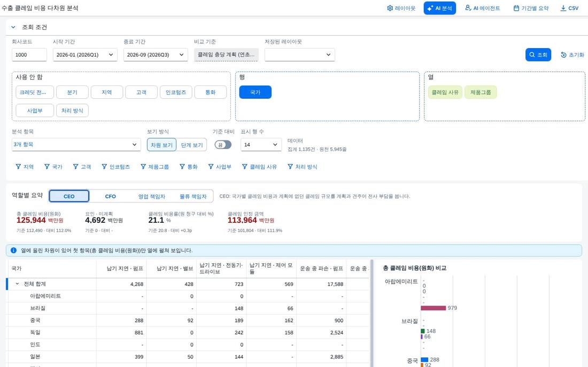
Task: Select the 독일 table row
Action: tap(189, 332)
